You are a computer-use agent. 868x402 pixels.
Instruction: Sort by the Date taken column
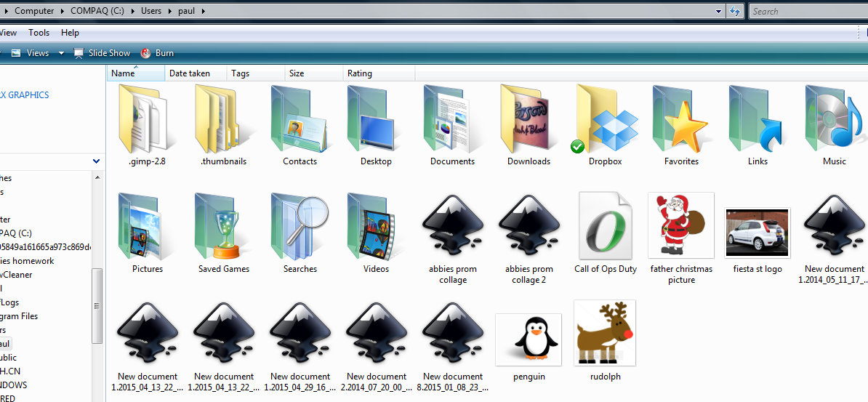[196, 73]
